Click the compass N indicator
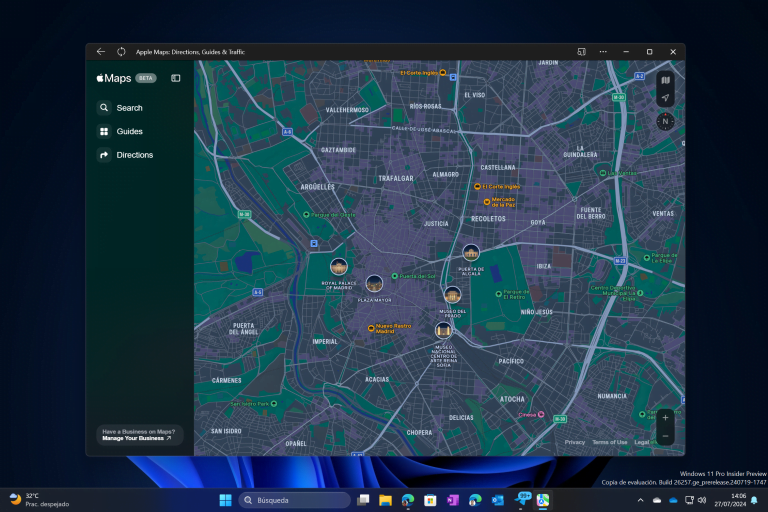 [x=665, y=121]
